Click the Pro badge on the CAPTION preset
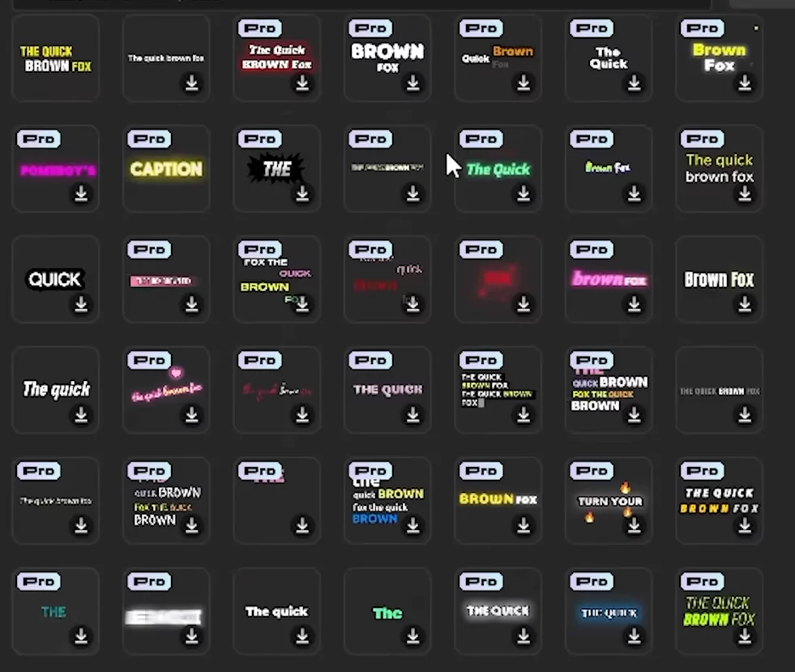The height and width of the screenshot is (672, 795). coord(148,139)
